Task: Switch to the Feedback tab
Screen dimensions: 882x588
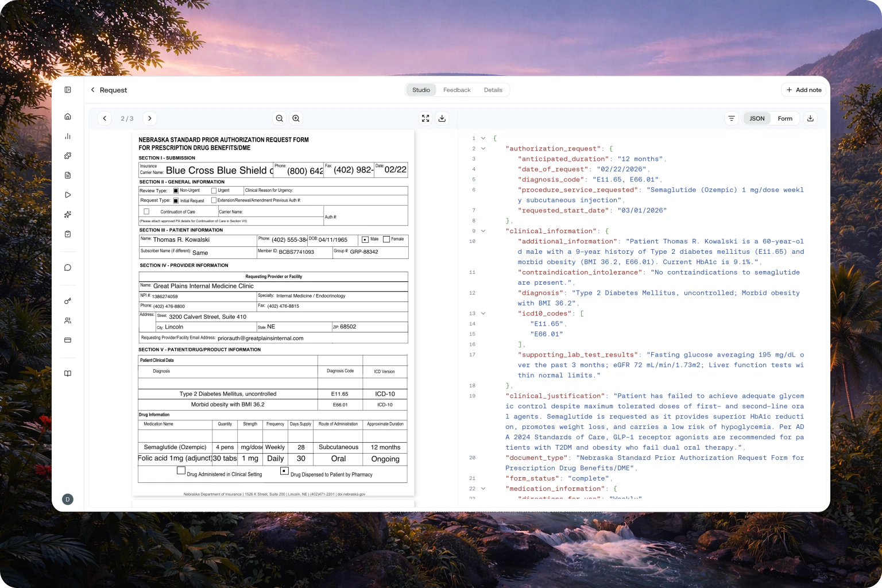Action: [457, 90]
